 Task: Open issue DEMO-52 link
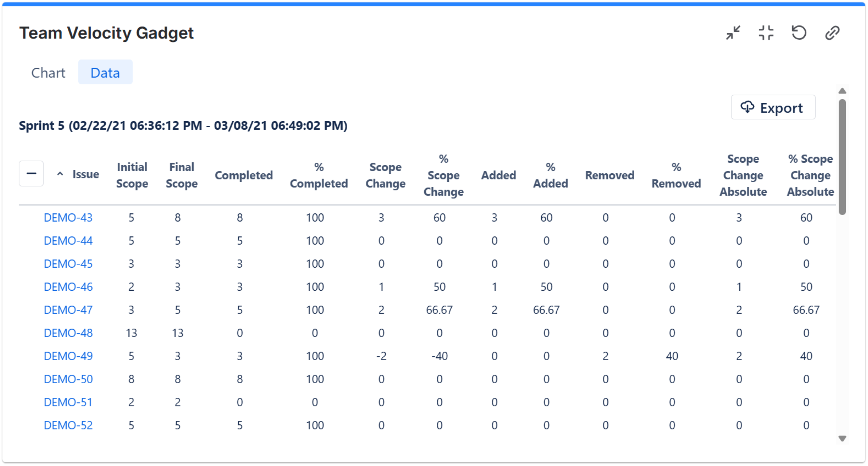[68, 426]
